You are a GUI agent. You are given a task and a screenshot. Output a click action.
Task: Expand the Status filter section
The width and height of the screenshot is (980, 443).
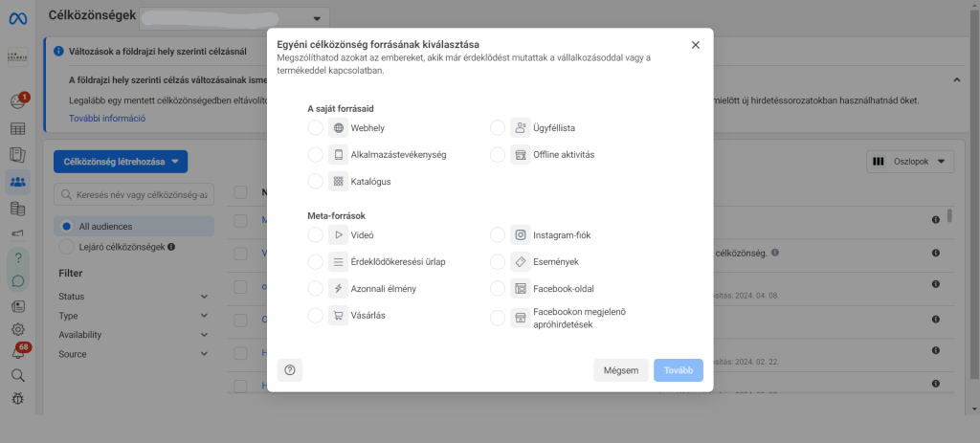134,297
